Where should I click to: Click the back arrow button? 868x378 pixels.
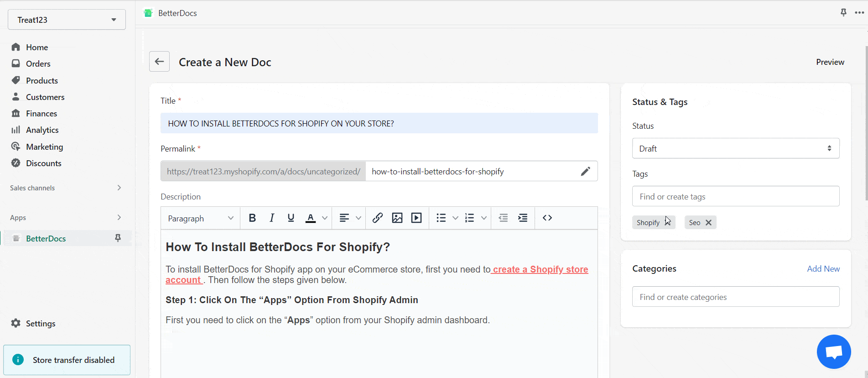159,62
